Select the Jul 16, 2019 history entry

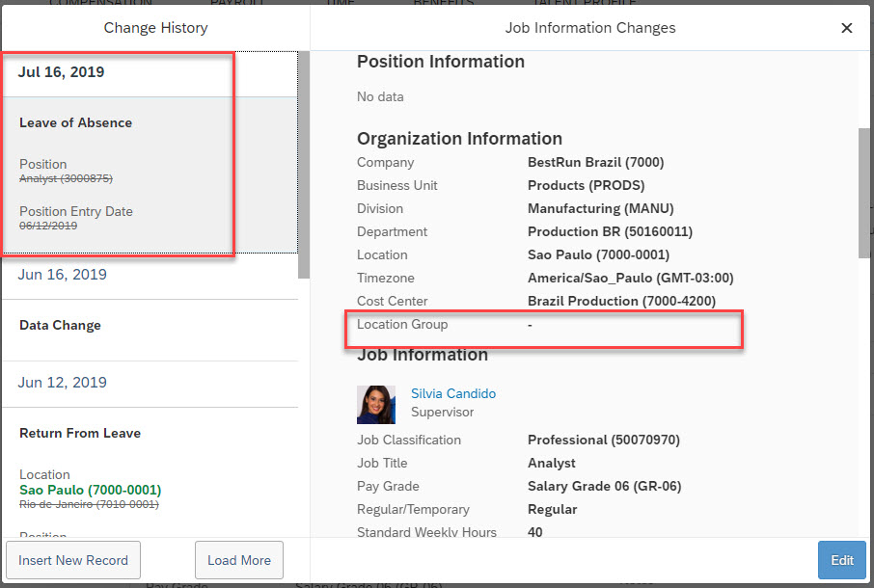[62, 72]
